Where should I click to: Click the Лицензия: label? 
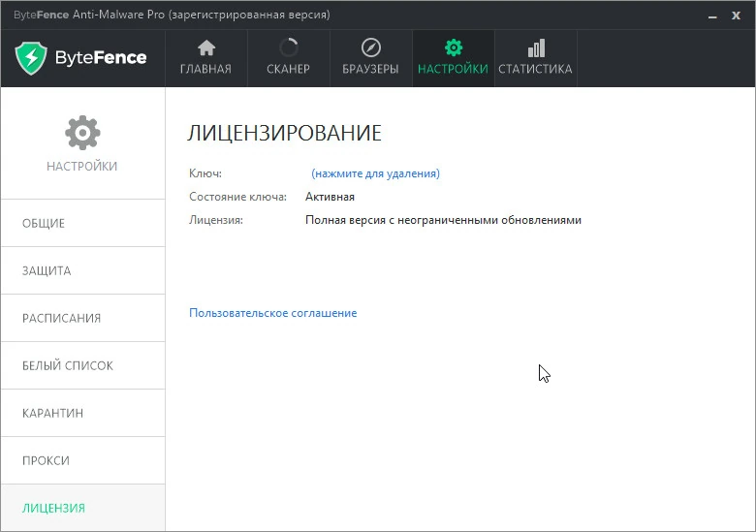click(216, 220)
